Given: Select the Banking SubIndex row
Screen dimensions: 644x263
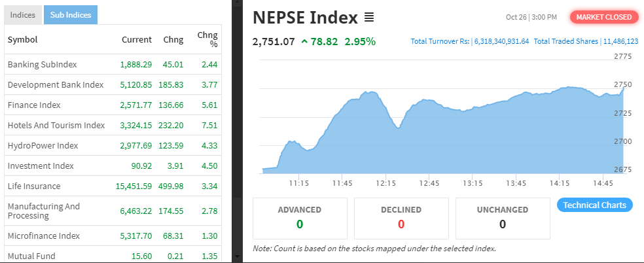Looking at the screenshot, I should tap(113, 64).
